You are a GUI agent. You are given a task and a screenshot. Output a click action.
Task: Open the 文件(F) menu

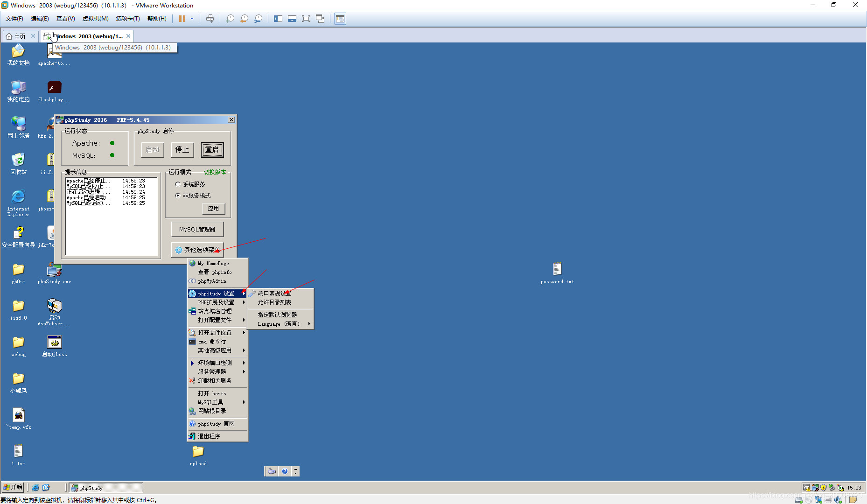pos(14,19)
